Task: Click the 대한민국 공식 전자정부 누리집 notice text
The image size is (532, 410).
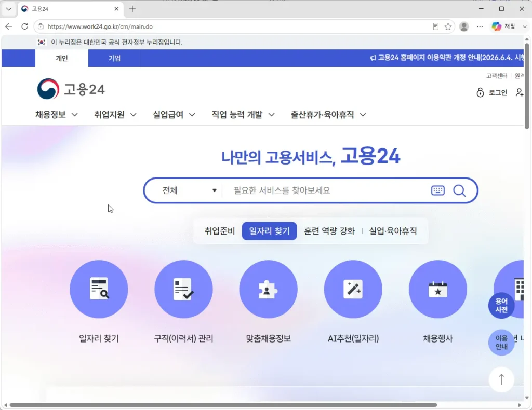Action: tap(117, 42)
